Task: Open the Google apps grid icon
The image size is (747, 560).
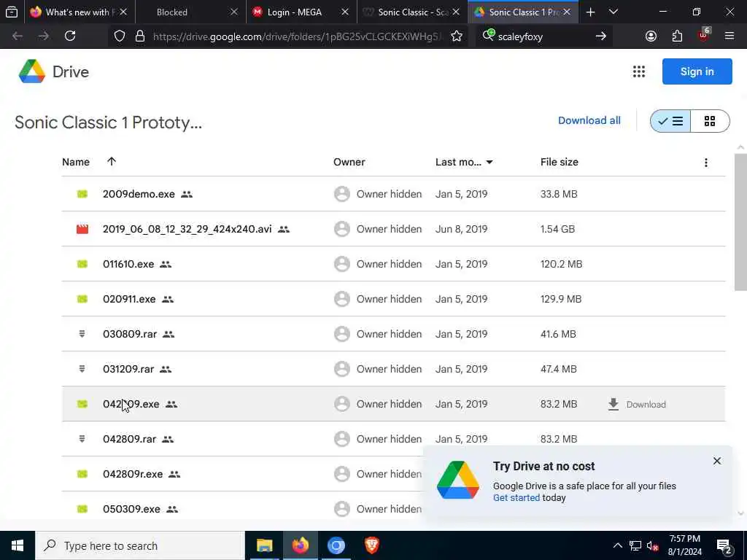Action: 639,71
